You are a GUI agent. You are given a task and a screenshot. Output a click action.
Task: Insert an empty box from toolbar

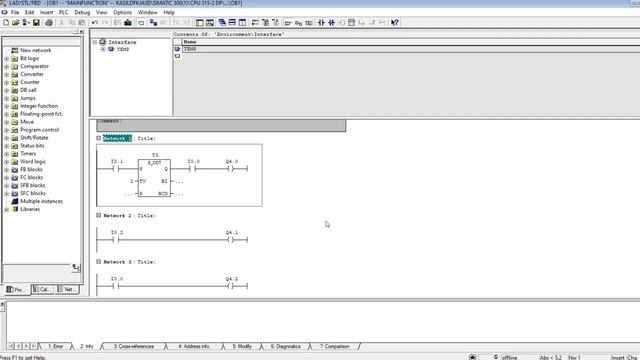pyautogui.click(x=351, y=22)
